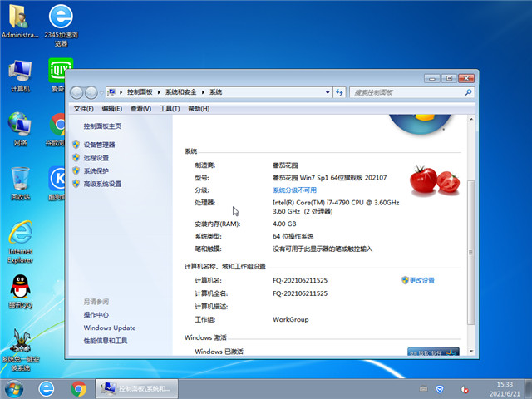Screen dimensions: 532x399
Task: Open the 文件(F) menu
Action: 83,109
